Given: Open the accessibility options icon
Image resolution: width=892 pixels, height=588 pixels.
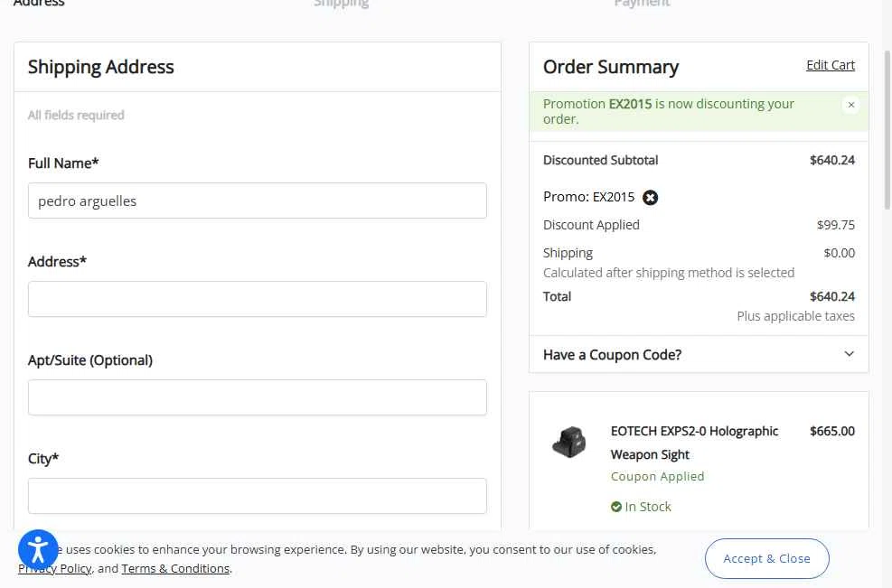Looking at the screenshot, I should (x=38, y=549).
